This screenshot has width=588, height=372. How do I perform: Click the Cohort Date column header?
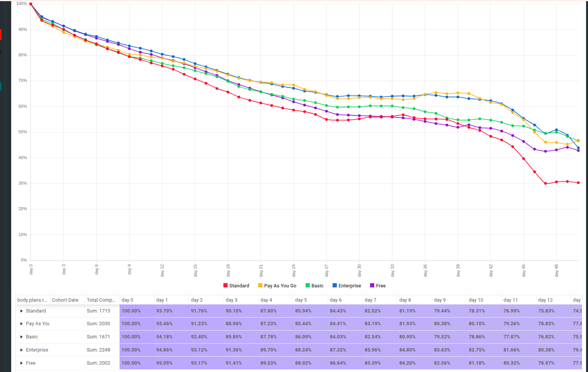[65, 300]
